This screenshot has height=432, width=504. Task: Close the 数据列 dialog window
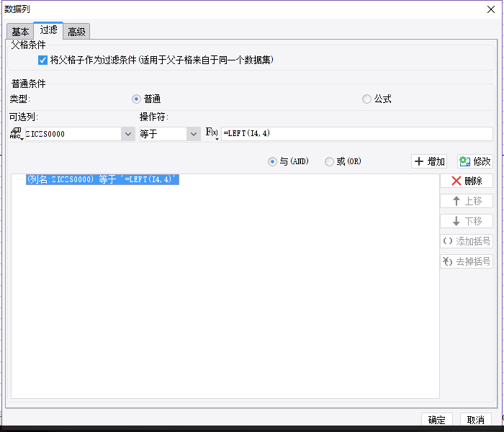coord(491,9)
